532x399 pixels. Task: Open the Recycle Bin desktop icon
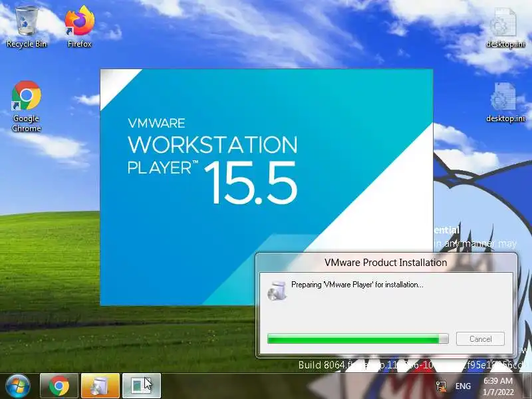click(27, 27)
